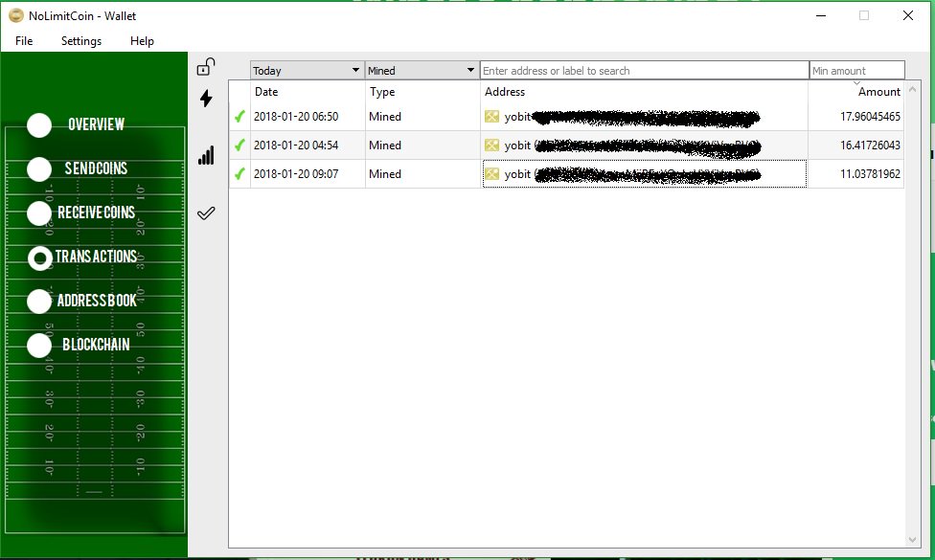The width and height of the screenshot is (935, 560).
Task: Select the Transactions page
Action: coord(82,257)
